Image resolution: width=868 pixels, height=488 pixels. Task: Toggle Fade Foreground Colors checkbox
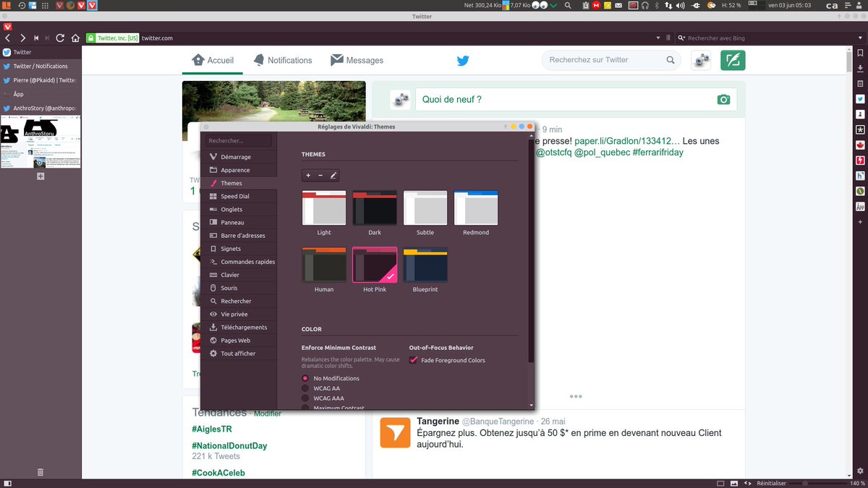(x=414, y=360)
